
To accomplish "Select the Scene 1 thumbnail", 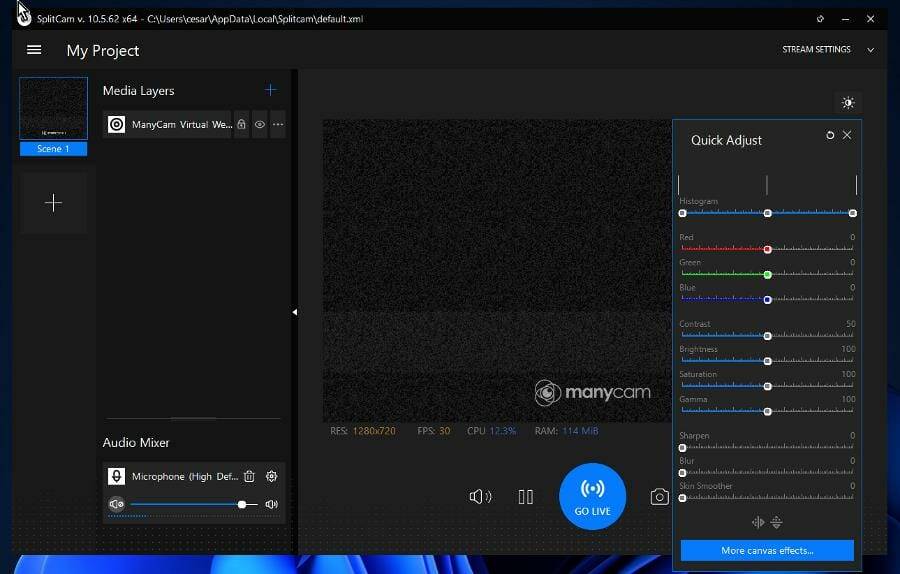I will [53, 109].
